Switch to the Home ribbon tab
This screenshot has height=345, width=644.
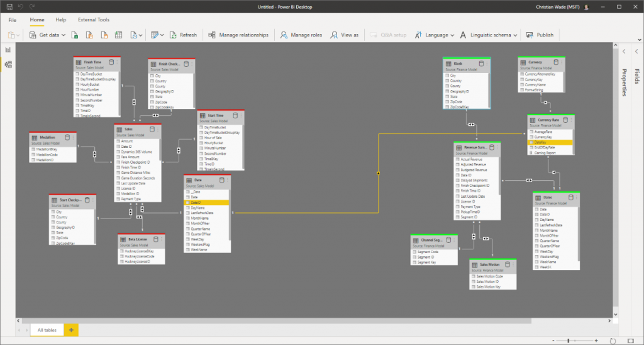point(37,20)
